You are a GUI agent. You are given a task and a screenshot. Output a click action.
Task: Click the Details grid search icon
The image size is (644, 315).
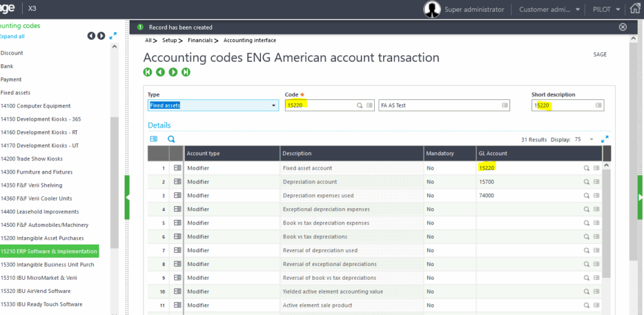[171, 139]
